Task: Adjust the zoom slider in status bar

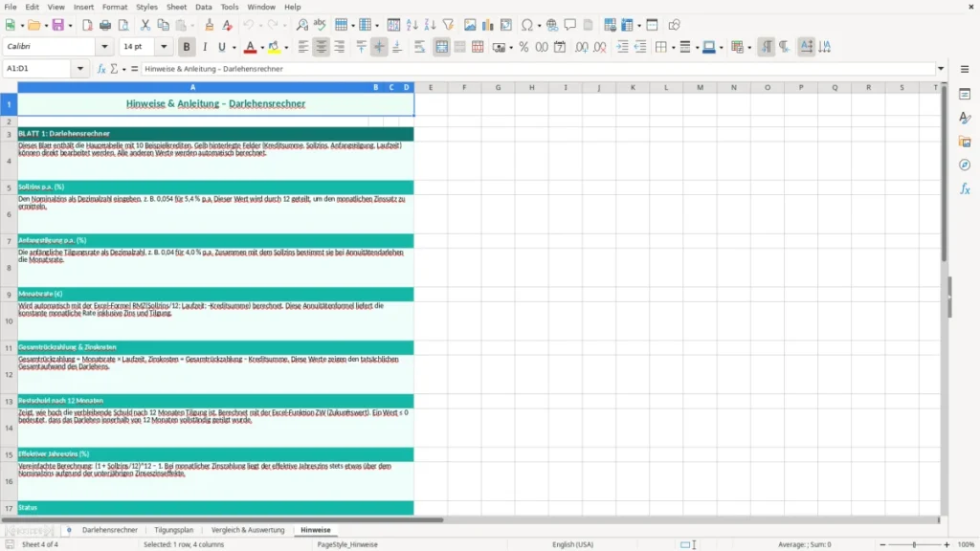Action: click(914, 544)
